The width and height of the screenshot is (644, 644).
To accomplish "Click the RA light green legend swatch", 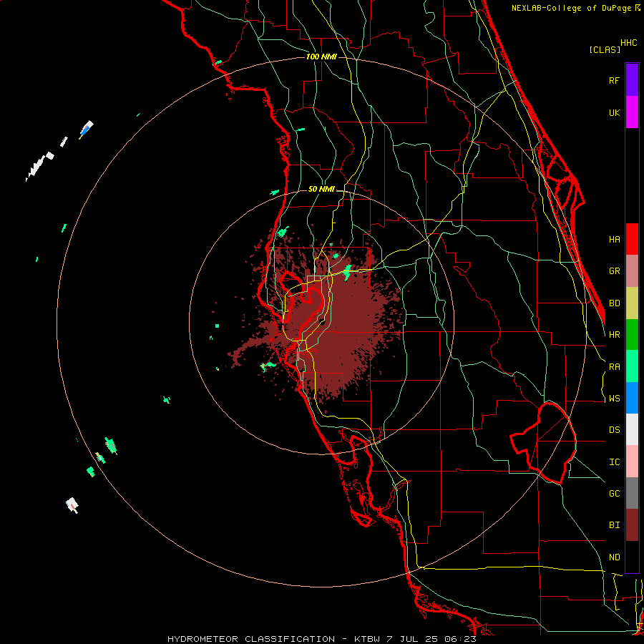I will [632, 366].
